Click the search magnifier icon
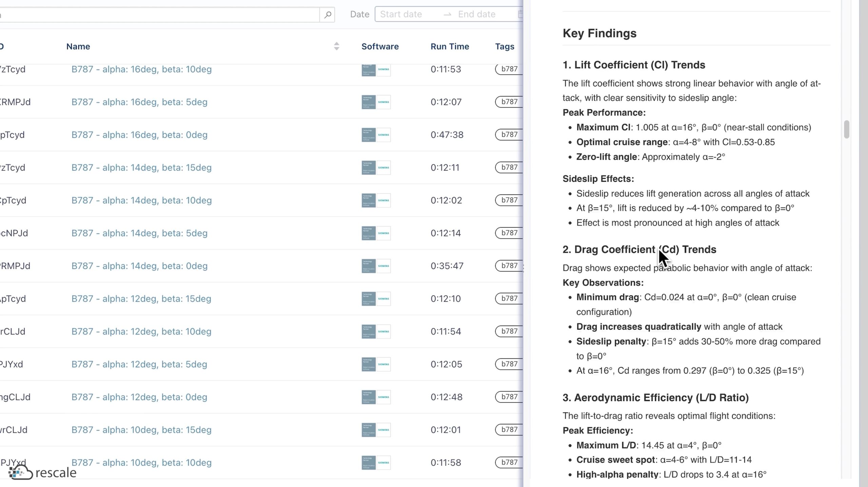The width and height of the screenshot is (868, 487). click(x=327, y=15)
